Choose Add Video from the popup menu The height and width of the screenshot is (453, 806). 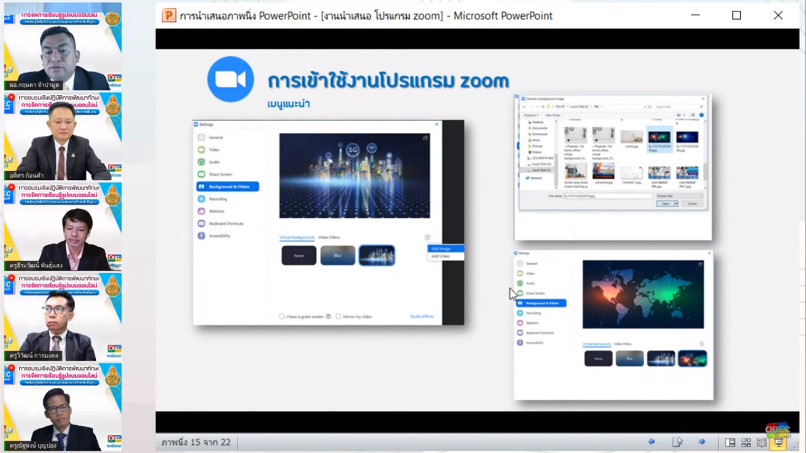click(x=445, y=256)
